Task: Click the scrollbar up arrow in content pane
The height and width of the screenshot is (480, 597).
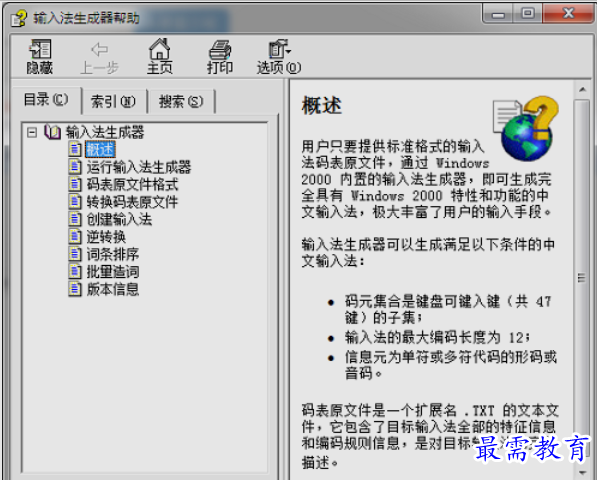Action: [582, 90]
